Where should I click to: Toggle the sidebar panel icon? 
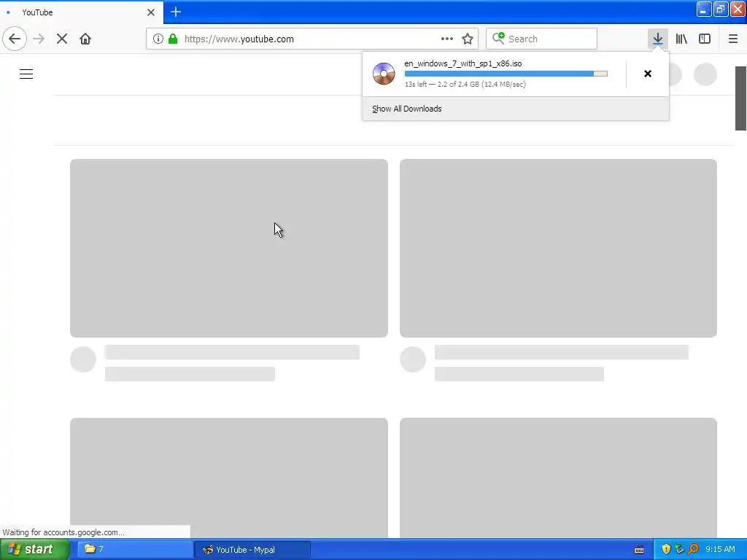[705, 39]
